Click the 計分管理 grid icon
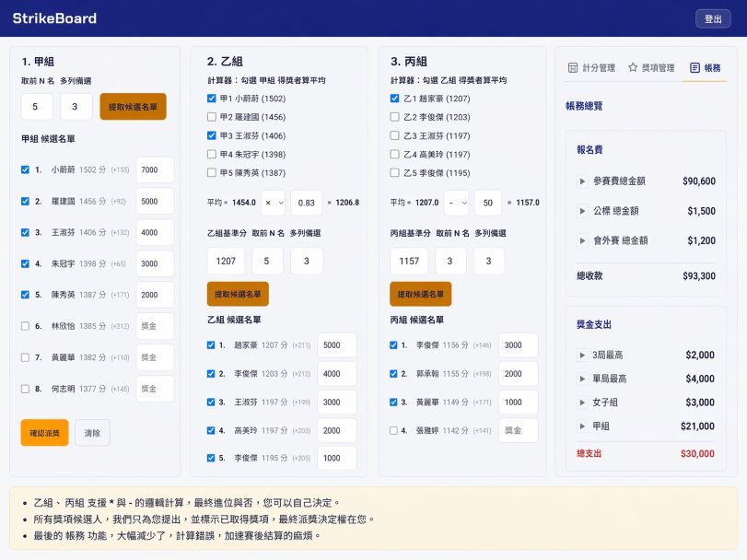Viewport: 747px width, 560px height. pyautogui.click(x=571, y=67)
